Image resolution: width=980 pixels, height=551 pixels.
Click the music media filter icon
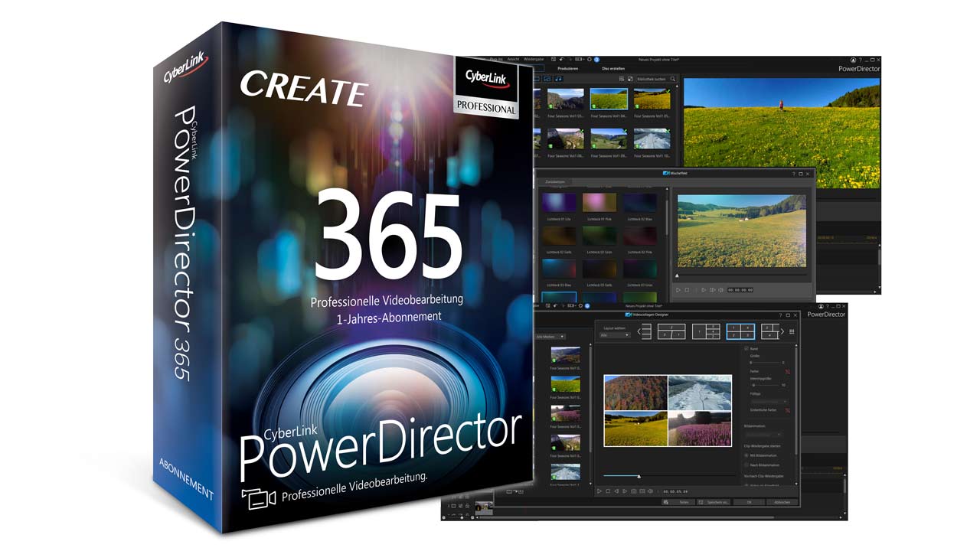(x=559, y=79)
